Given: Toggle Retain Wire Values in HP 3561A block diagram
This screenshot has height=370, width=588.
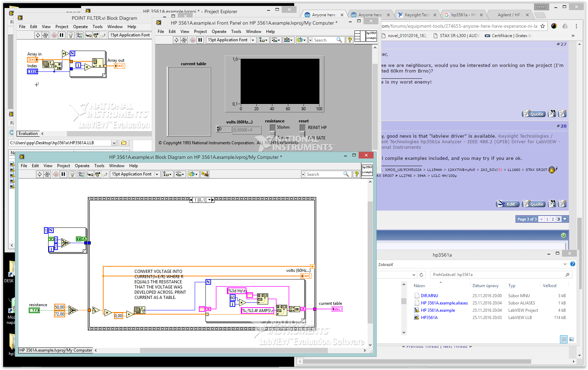Looking at the screenshot, I should pyautogui.click(x=81, y=174).
